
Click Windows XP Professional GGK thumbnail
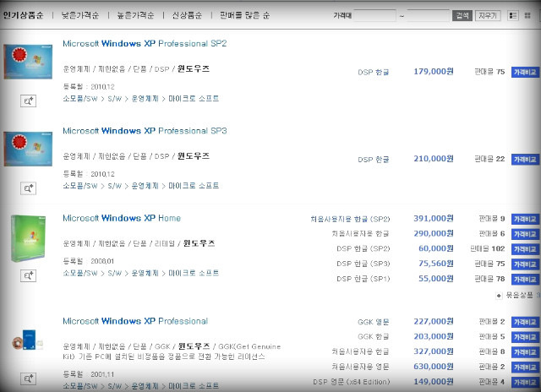click(x=28, y=340)
